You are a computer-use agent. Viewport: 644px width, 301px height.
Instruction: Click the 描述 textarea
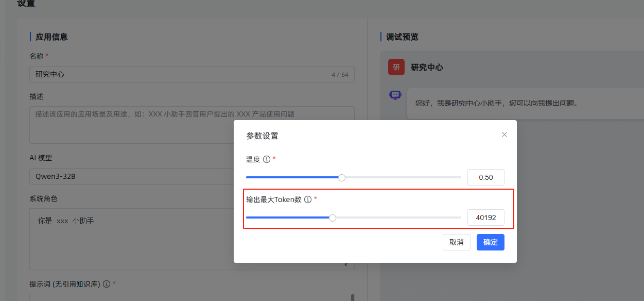[192, 125]
